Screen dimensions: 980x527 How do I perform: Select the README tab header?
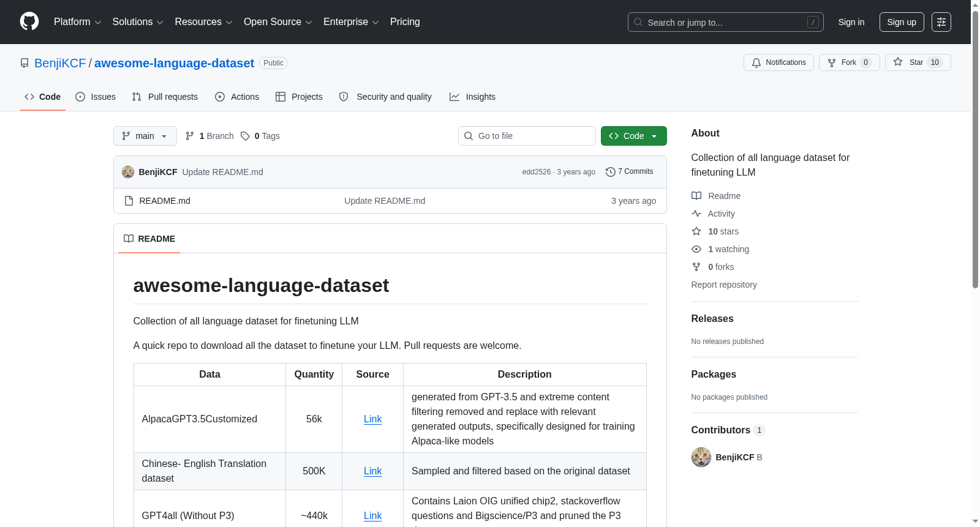(149, 239)
